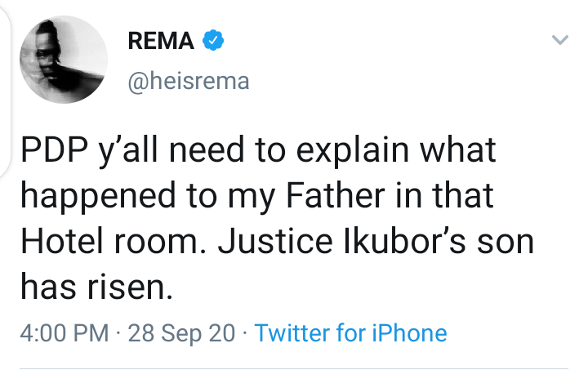Click the 4:00 PM timestamp
Screen dimensions: 588x370
click(x=65, y=333)
